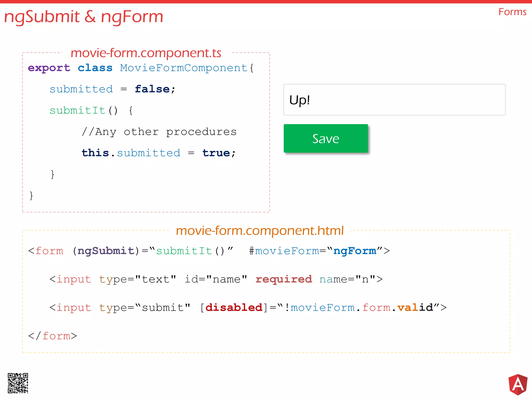Click the text input containing "Up!"
Image resolution: width=532 pixels, height=399 pixels.
pyautogui.click(x=394, y=100)
